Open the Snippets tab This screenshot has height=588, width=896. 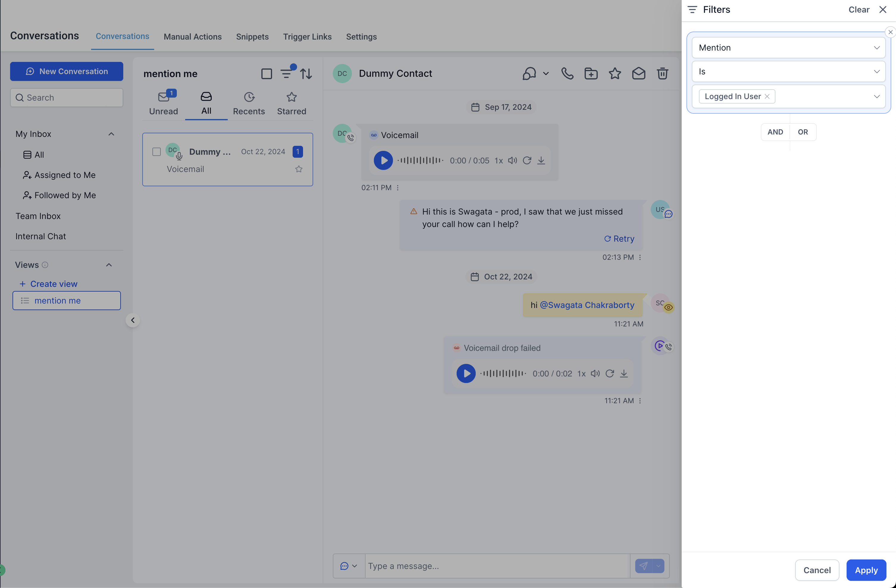(x=252, y=37)
